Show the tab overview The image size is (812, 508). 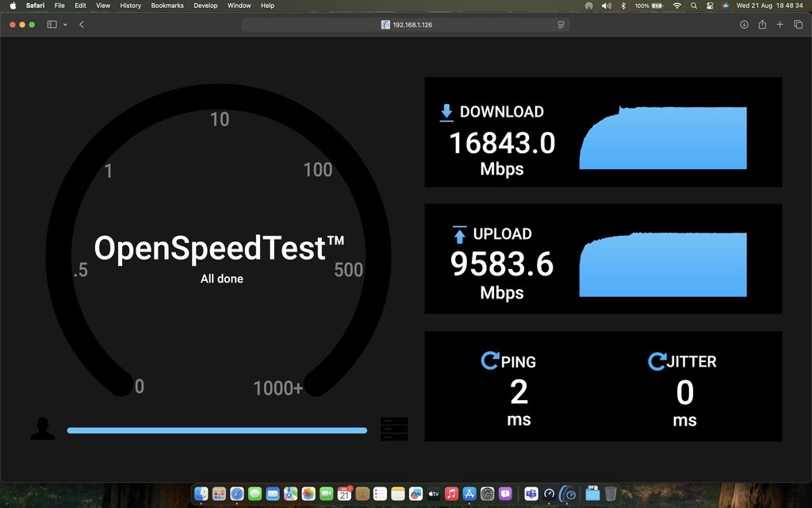(799, 25)
